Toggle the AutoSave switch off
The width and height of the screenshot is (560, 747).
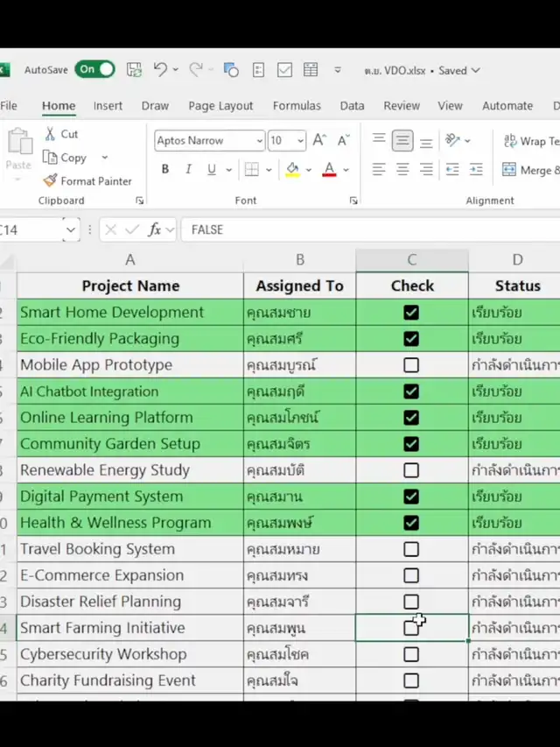tap(94, 70)
